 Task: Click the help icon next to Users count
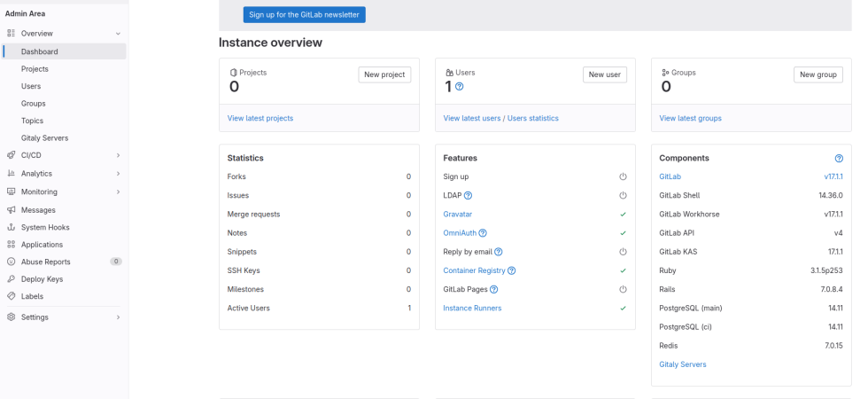point(459,87)
